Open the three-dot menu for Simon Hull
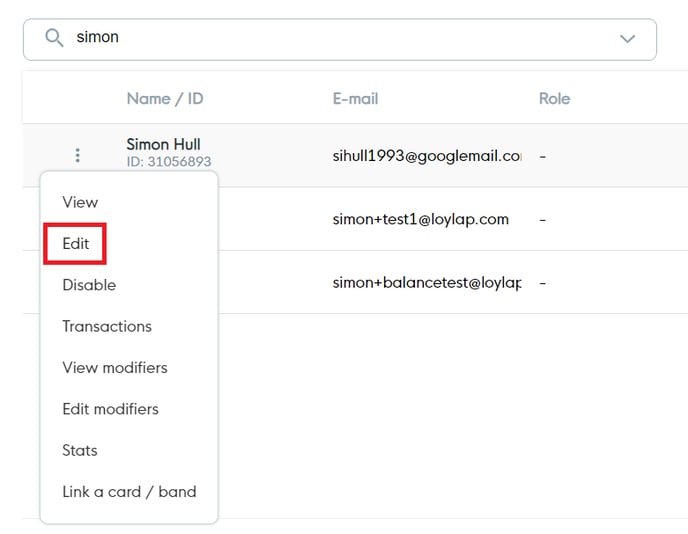Screen dimensions: 688x534 (77, 155)
